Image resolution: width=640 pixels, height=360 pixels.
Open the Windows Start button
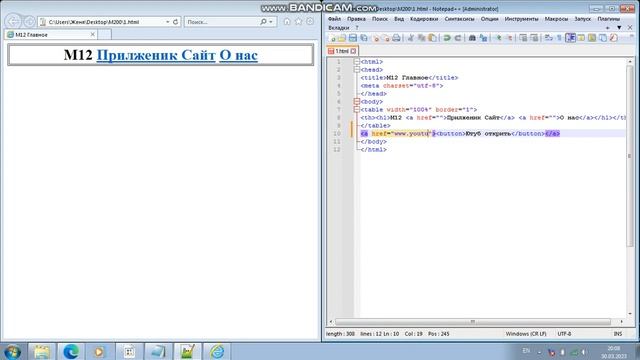[12, 351]
